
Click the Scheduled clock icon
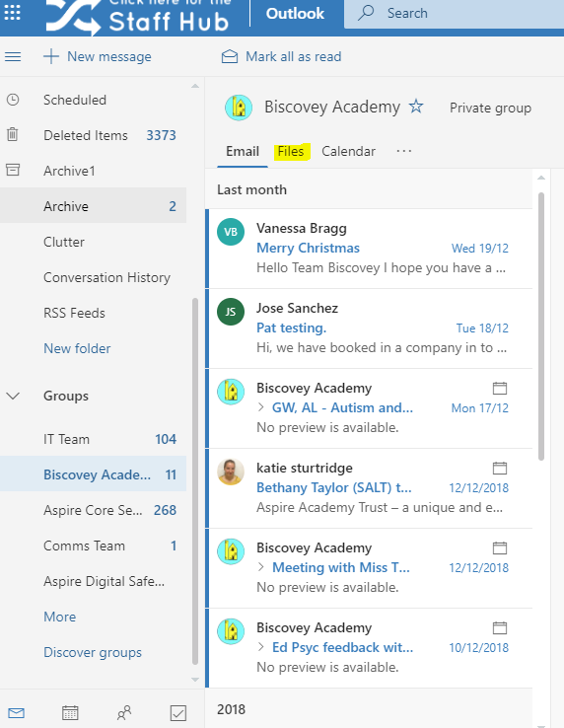point(13,100)
